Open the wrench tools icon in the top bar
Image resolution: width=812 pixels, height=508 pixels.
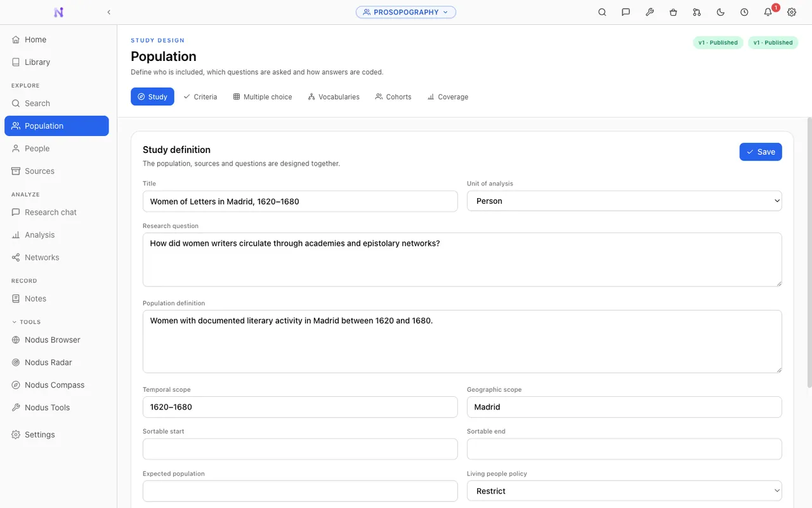(x=650, y=12)
